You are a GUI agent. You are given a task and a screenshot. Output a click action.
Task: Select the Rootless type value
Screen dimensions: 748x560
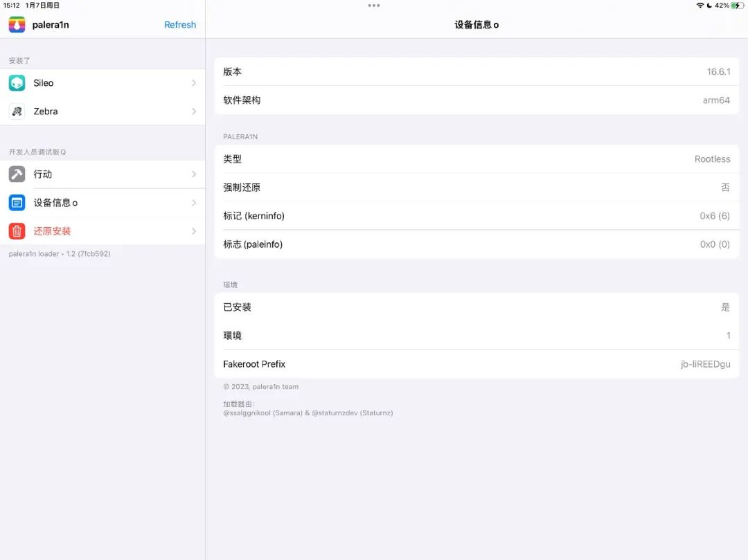[x=712, y=159]
